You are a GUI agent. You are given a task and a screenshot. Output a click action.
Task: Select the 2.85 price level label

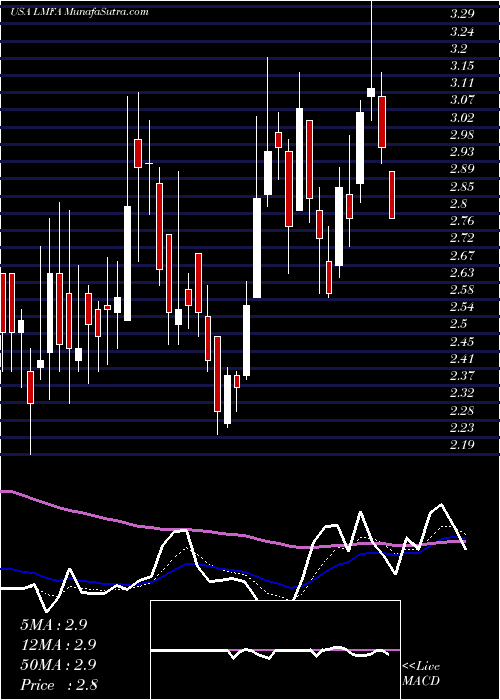pyautogui.click(x=461, y=187)
